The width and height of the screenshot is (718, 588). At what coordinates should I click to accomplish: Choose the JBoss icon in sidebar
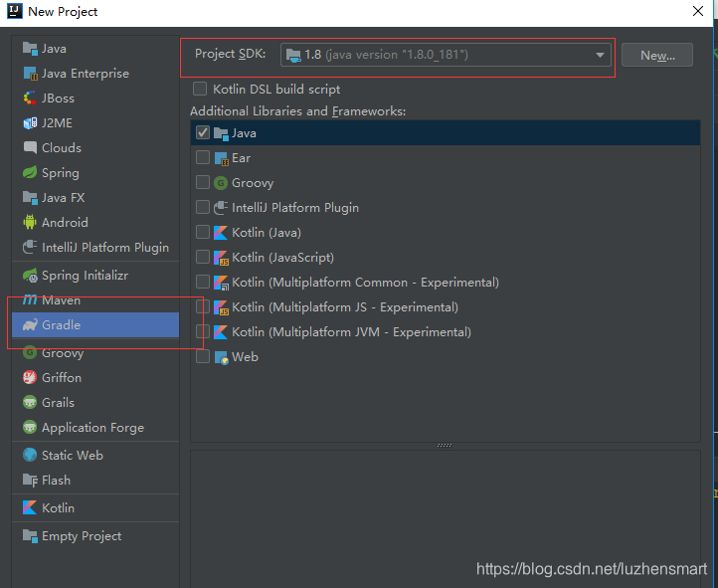point(30,98)
